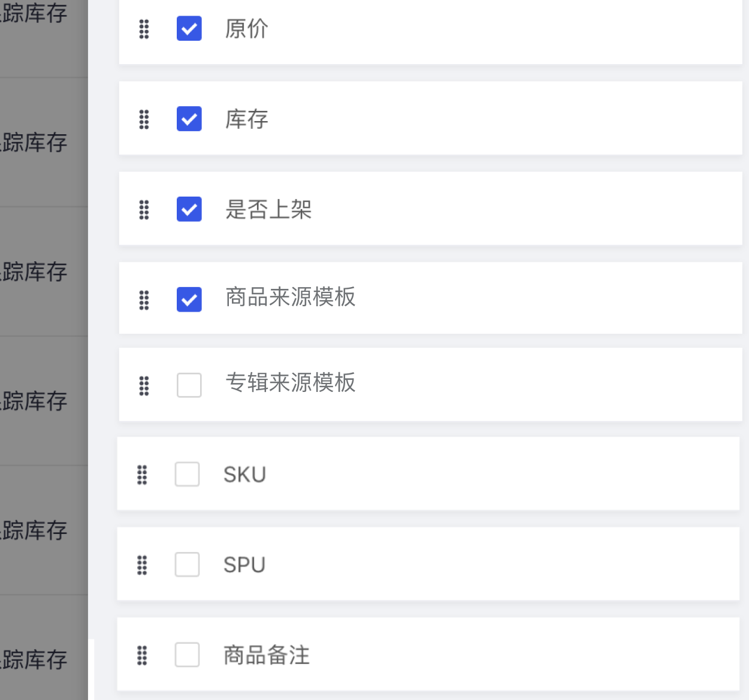
Task: Click the 是否上架 label text
Action: point(268,210)
